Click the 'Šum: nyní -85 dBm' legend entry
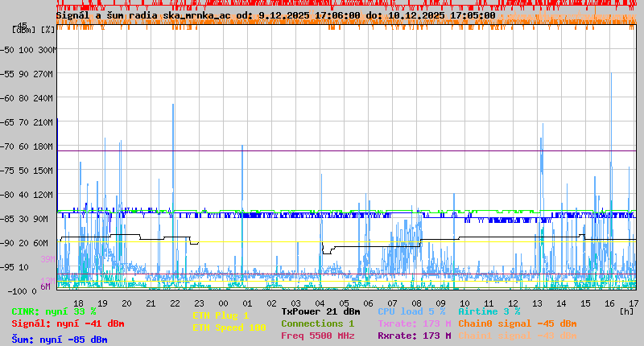 click(x=60, y=340)
